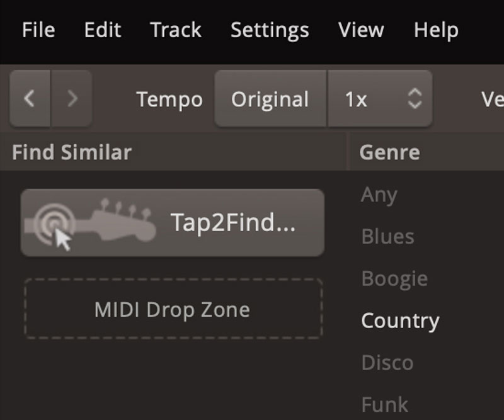Viewport: 504px width, 420px height.
Task: Select the Blues genre filter
Action: [387, 237]
